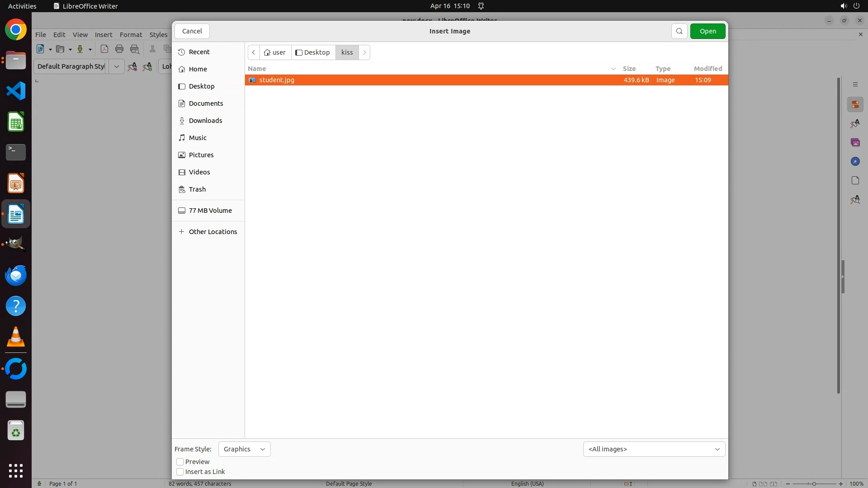Viewport: 868px width, 488px height.
Task: Click the zoom slider in status bar
Action: (x=814, y=484)
